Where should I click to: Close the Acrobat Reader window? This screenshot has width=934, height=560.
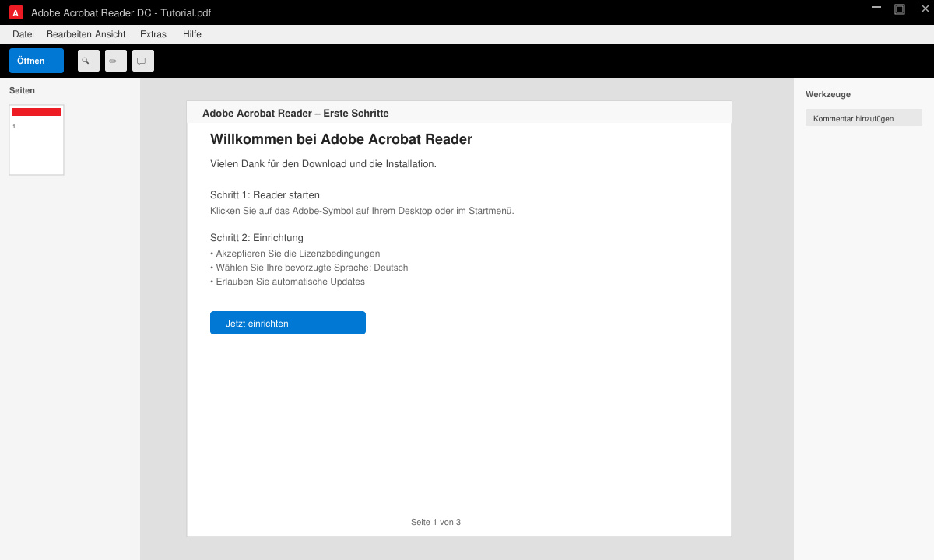pyautogui.click(x=925, y=9)
